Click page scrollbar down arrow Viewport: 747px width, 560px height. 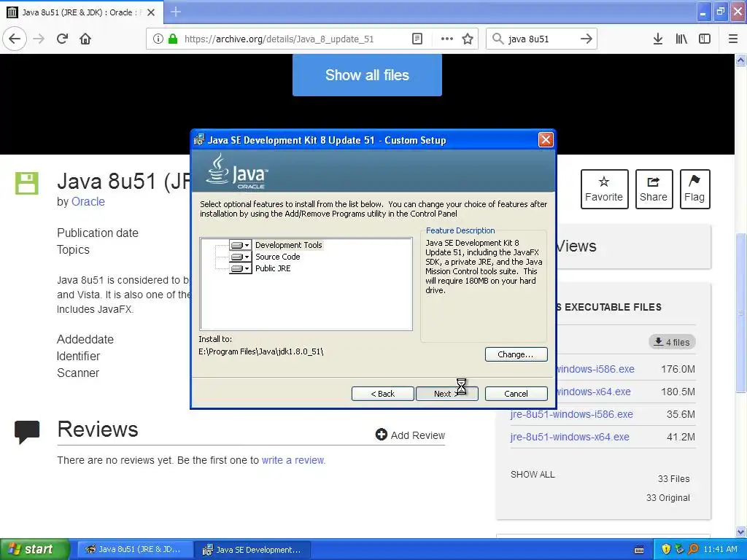740,532
